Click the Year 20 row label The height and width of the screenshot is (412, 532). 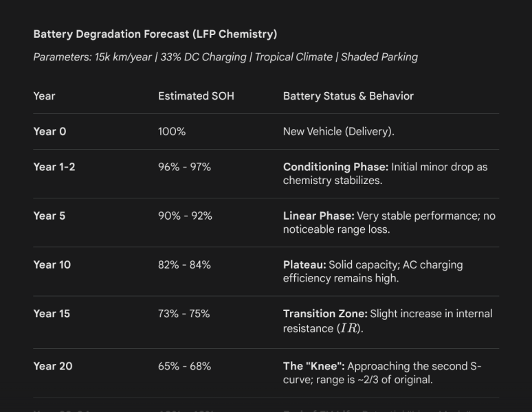click(x=53, y=366)
